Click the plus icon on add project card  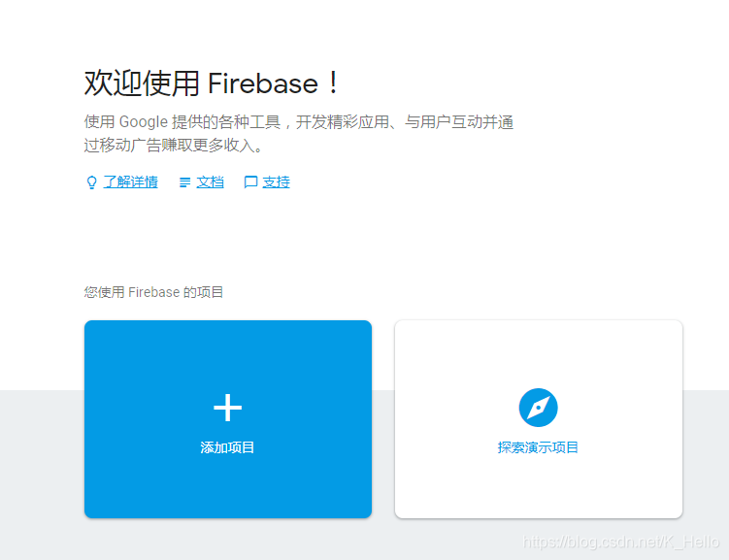[x=227, y=408]
